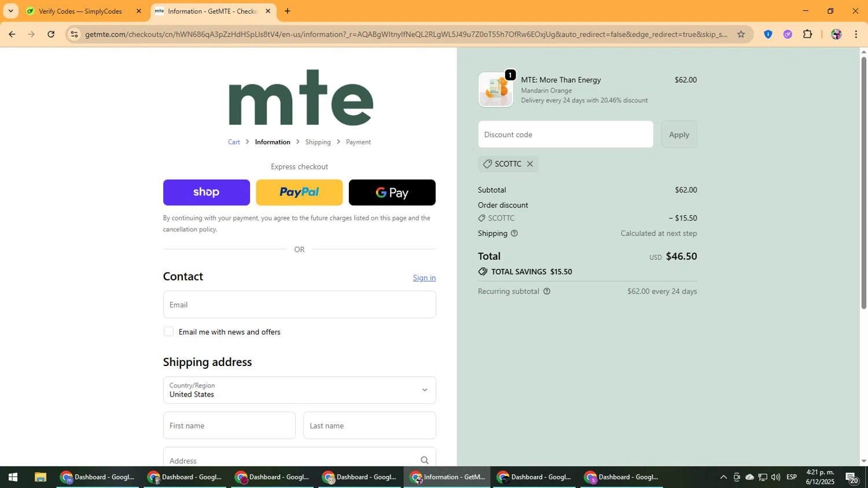868x488 pixels.
Task: Click the Shipping breadcrumb step
Action: click(318, 142)
